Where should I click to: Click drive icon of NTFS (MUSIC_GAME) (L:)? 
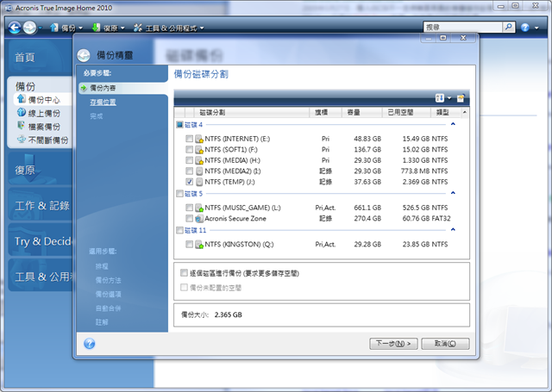point(199,208)
